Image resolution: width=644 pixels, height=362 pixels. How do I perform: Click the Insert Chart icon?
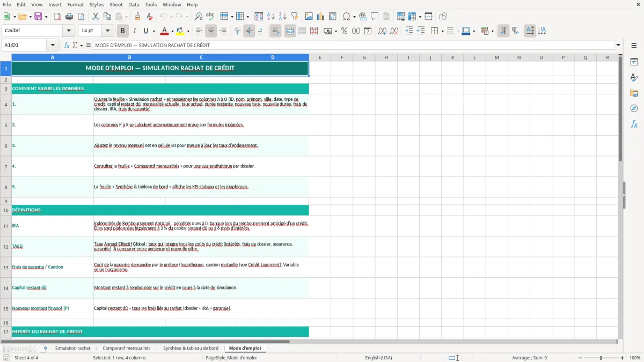[320, 17]
